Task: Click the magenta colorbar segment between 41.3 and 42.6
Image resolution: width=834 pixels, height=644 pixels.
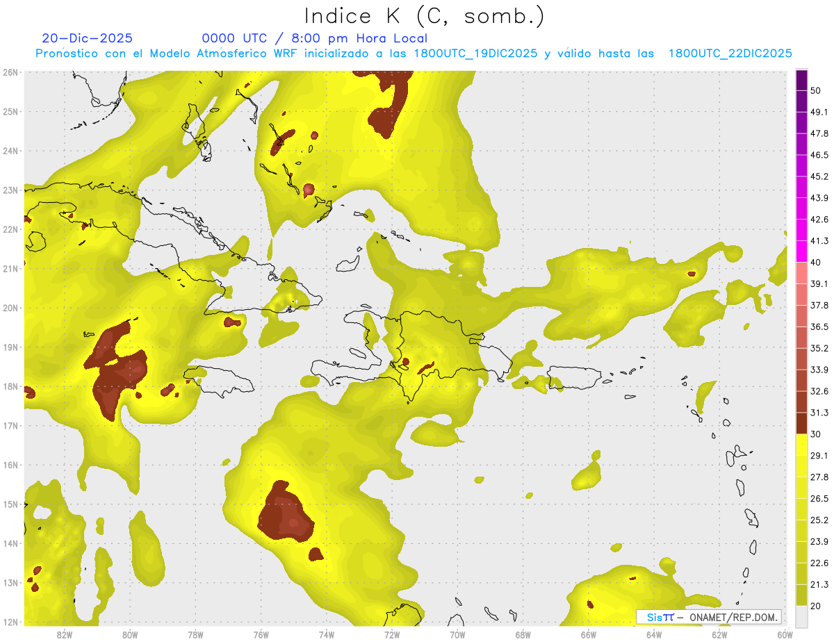Action: coord(801,230)
